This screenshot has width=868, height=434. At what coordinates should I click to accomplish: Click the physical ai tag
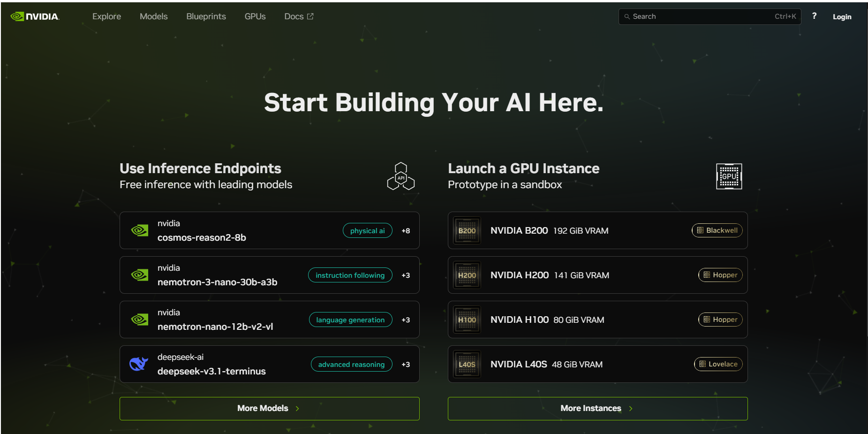(368, 230)
